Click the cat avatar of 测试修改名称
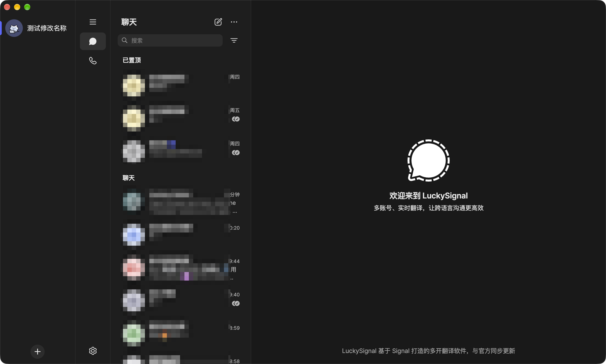The width and height of the screenshot is (606, 364). pos(14,28)
